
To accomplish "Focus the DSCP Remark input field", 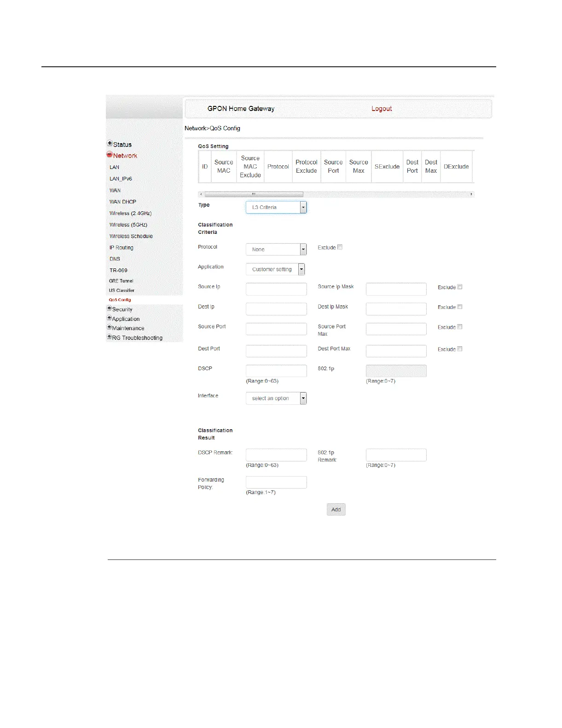I will pos(276,455).
